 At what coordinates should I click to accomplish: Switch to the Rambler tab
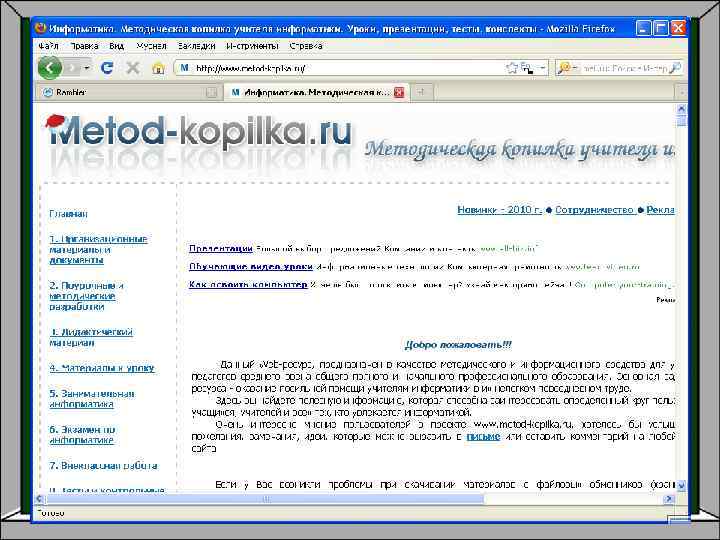click(129, 92)
